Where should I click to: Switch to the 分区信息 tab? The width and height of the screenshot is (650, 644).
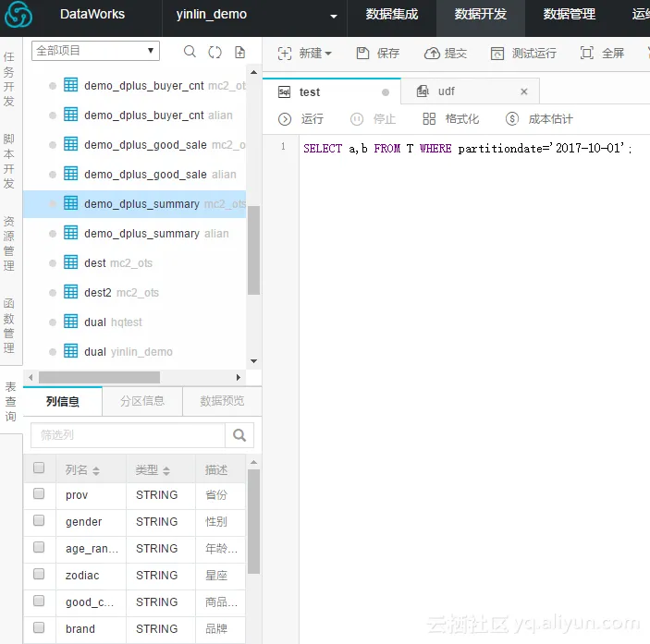[142, 401]
